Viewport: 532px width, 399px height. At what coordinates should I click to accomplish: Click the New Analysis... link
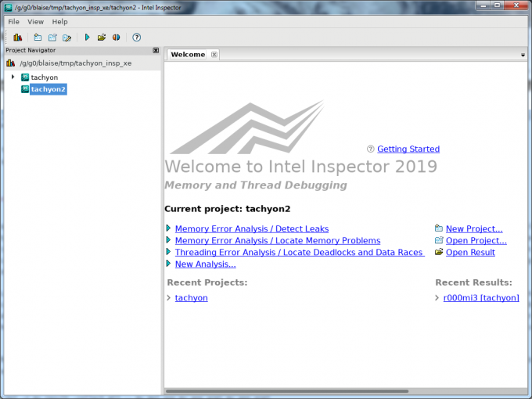click(205, 264)
